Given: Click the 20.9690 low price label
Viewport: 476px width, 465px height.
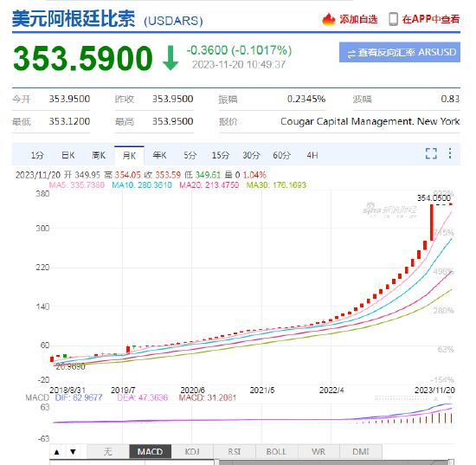Looking at the screenshot, I should click(70, 366).
